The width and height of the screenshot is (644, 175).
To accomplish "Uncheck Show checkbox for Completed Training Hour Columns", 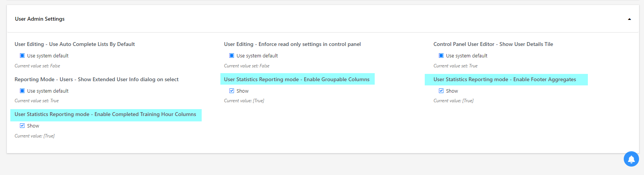I will pyautogui.click(x=22, y=126).
